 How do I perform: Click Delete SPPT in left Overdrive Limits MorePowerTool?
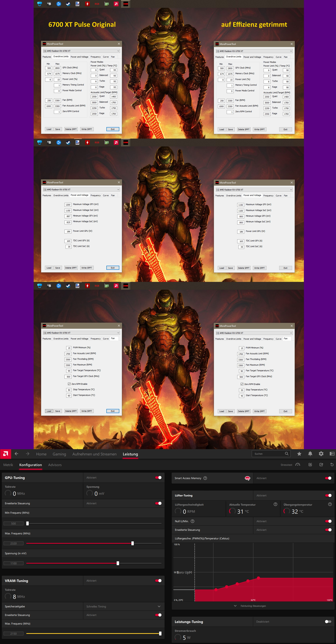71,129
